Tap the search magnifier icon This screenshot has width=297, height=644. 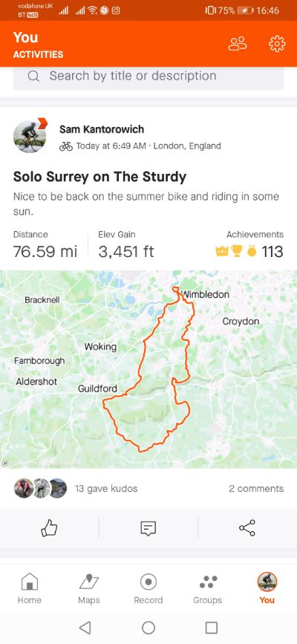[33, 77]
